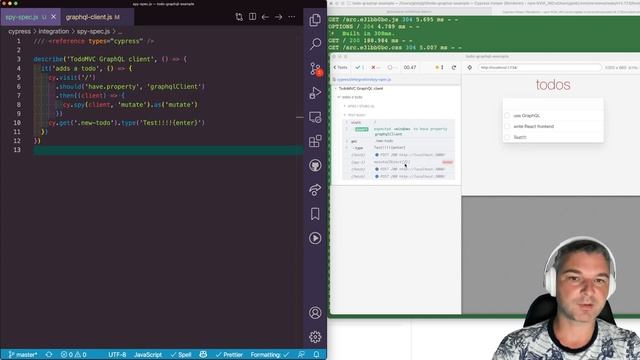Click the feedback person icon in status bar
This screenshot has height=360, width=640.
click(301, 355)
